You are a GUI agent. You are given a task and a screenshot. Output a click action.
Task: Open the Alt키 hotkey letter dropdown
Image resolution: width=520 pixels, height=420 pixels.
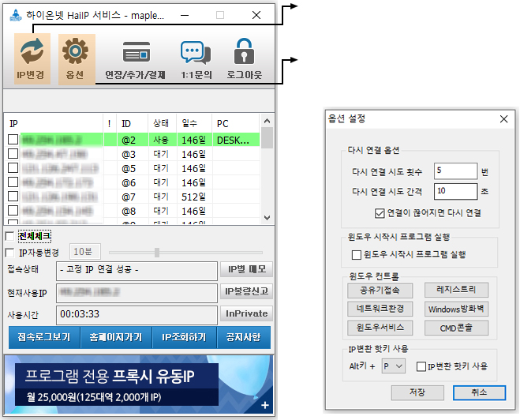point(393,366)
